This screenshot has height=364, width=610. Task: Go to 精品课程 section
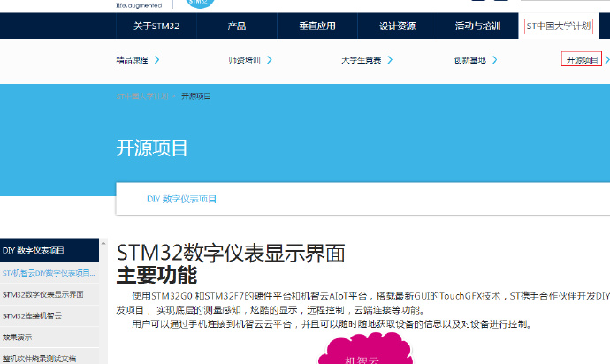[133, 60]
